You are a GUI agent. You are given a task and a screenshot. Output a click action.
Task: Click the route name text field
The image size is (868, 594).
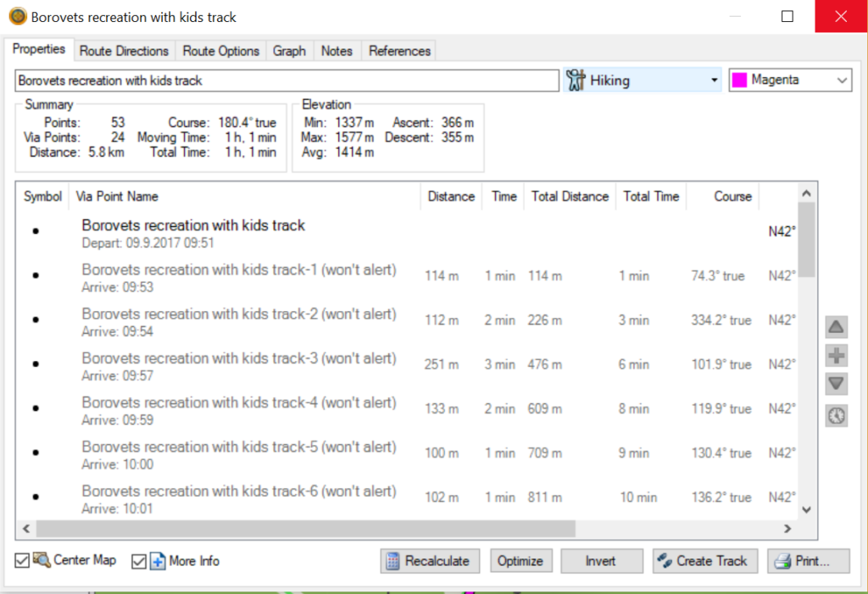click(286, 80)
